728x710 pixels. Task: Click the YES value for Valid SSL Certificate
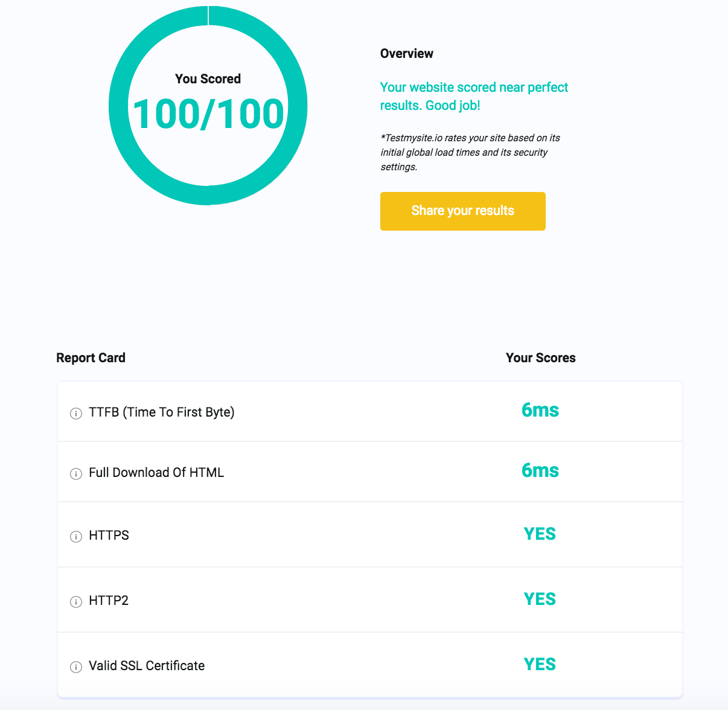(x=540, y=665)
